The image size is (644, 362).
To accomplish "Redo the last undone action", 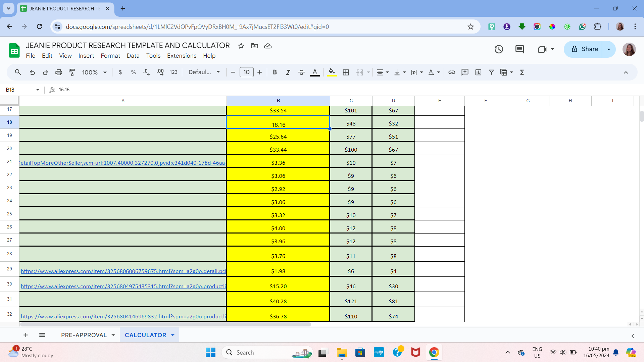I will pos(45,72).
